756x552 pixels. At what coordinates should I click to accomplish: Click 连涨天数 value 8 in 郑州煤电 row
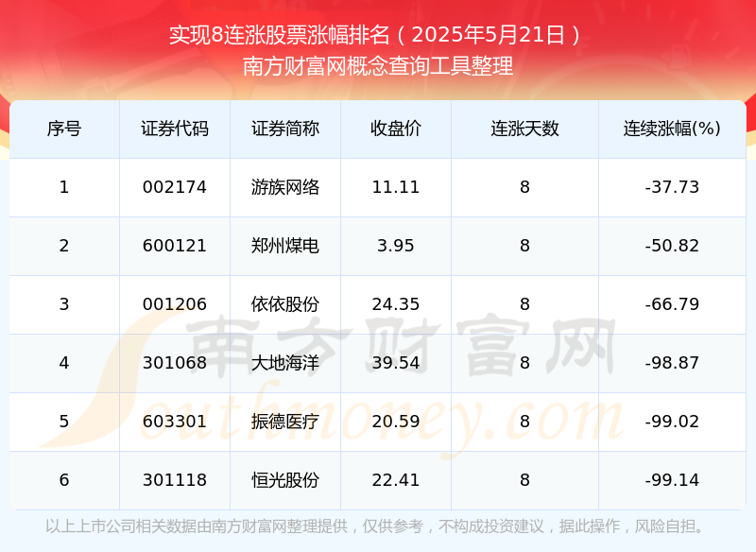[524, 246]
